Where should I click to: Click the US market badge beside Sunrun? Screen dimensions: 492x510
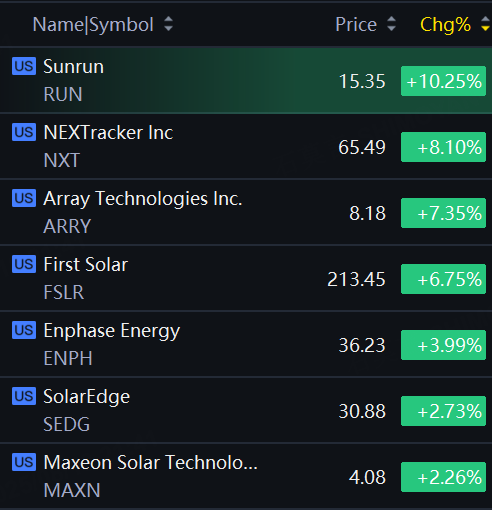click(x=24, y=66)
